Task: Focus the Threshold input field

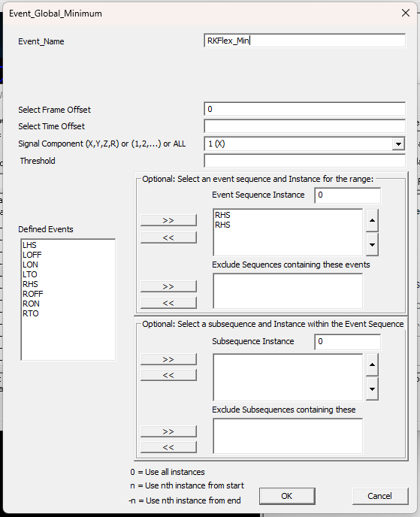Action: pos(304,161)
